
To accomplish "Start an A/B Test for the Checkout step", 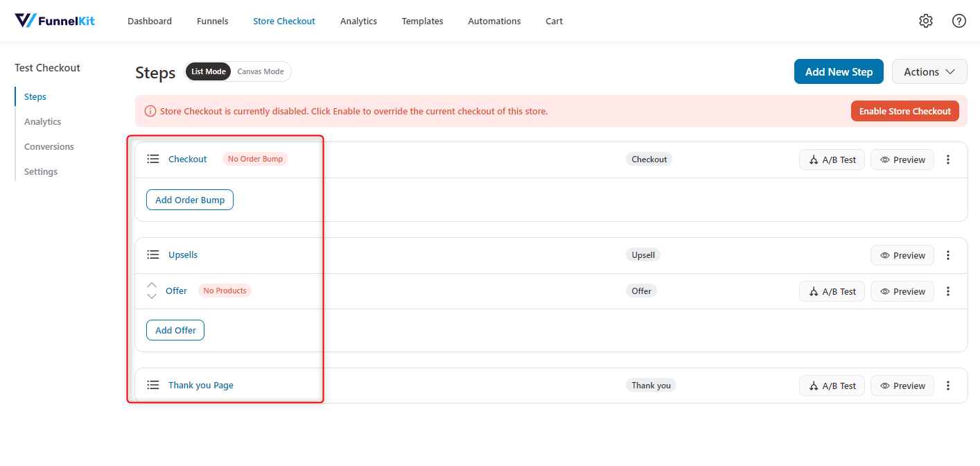I will (832, 159).
